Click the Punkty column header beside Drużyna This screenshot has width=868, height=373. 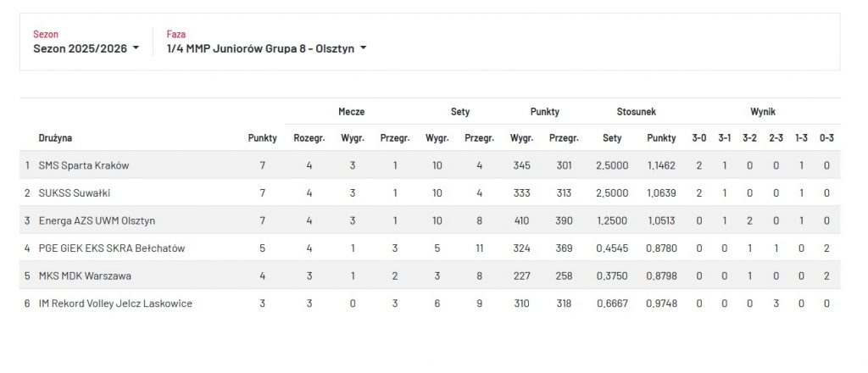(x=262, y=138)
